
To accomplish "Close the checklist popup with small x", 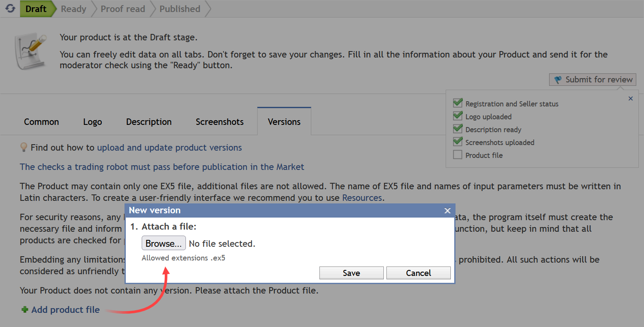I will pyautogui.click(x=630, y=99).
